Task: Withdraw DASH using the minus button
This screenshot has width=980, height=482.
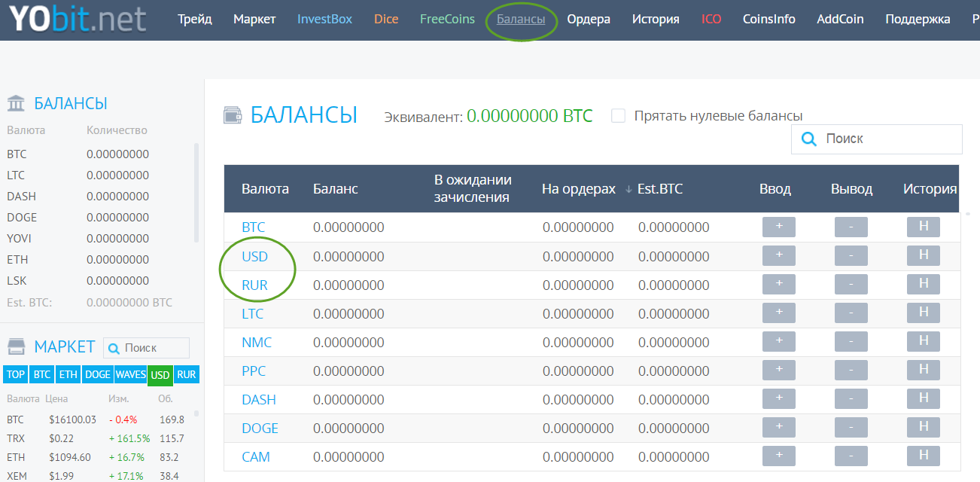Action: (x=851, y=398)
